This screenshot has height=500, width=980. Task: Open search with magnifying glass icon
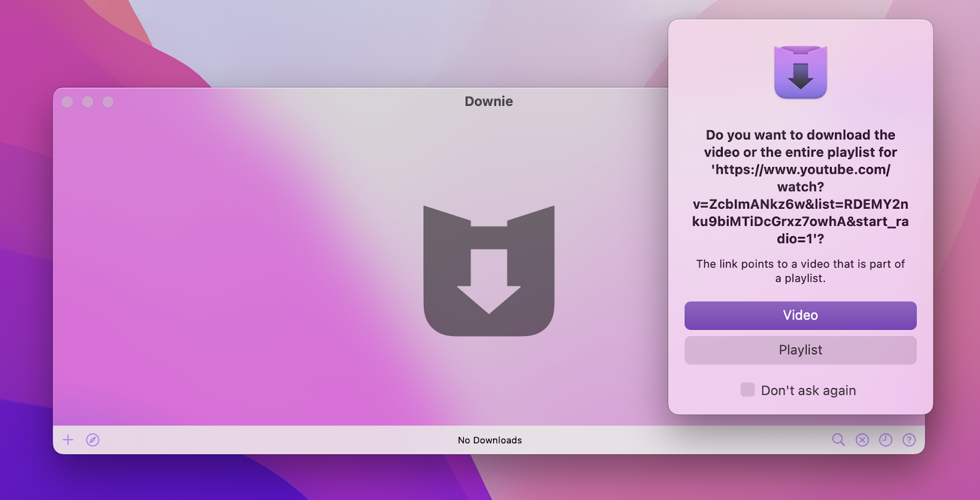click(839, 440)
